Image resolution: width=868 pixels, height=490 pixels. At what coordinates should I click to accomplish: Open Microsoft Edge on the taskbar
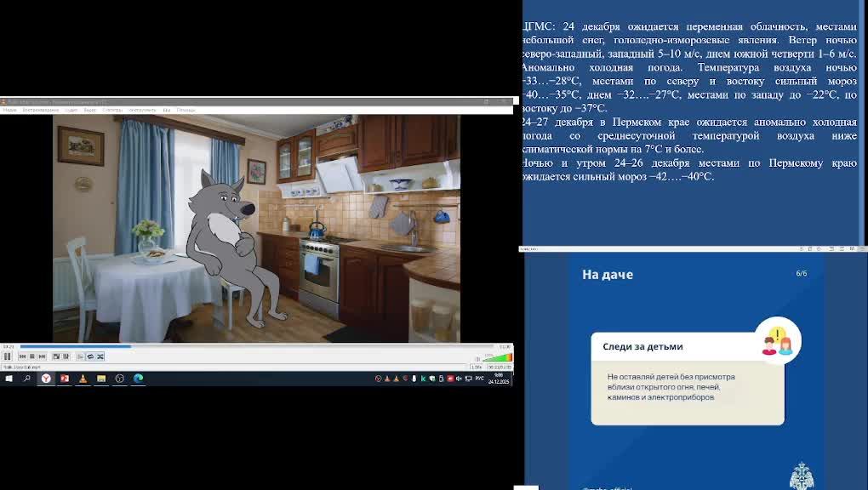pos(138,379)
